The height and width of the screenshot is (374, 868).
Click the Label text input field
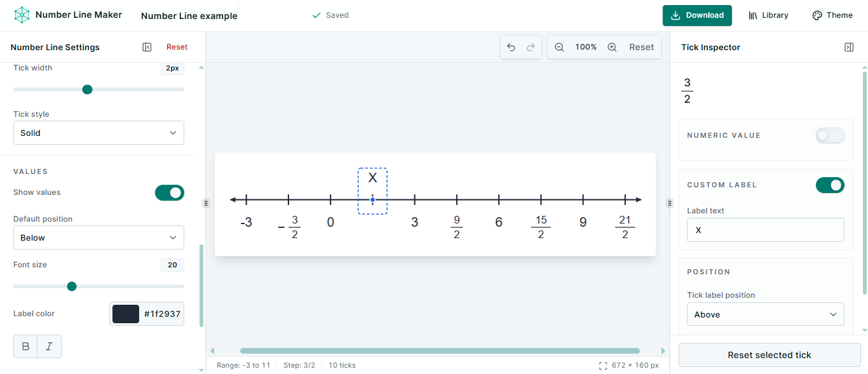(x=765, y=230)
